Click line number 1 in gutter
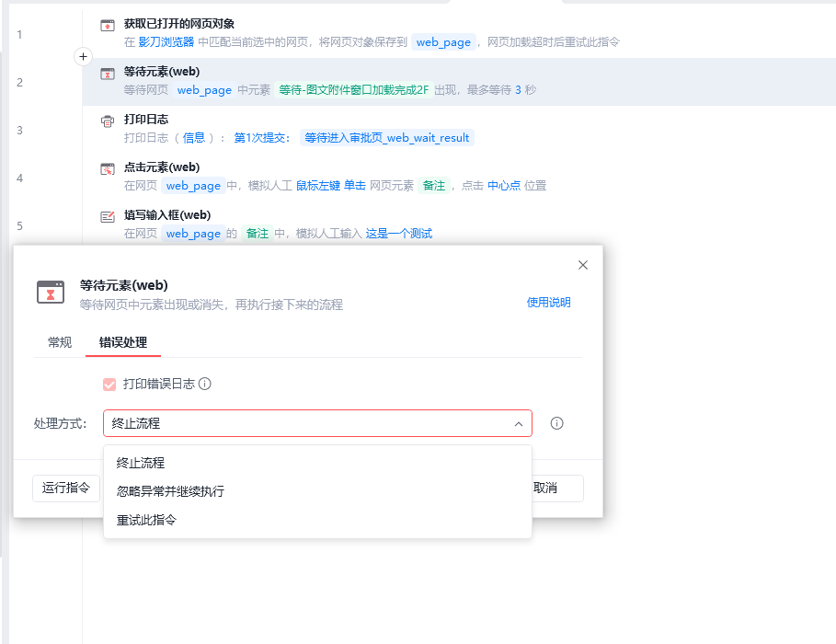Screen dimensions: 836x644 pyautogui.click(x=19, y=35)
